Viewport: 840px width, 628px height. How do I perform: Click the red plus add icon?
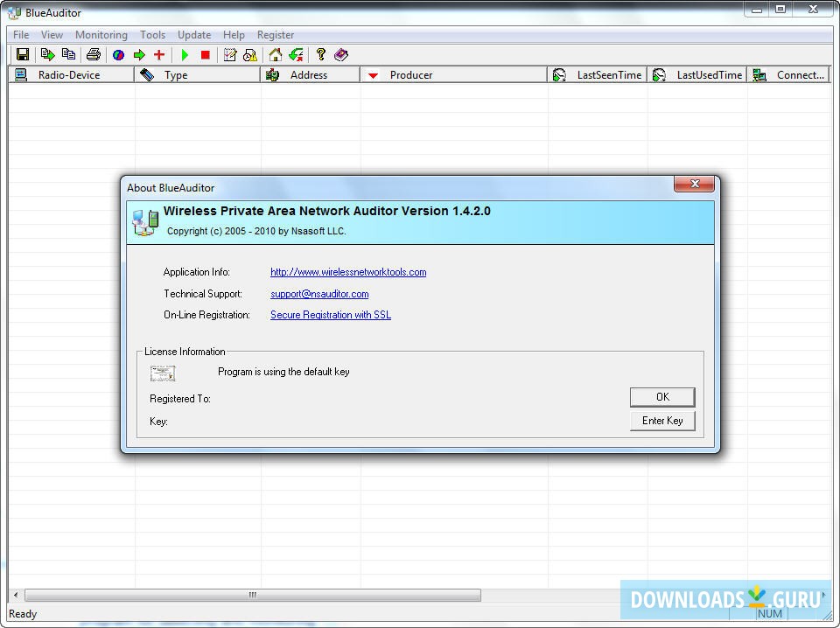tap(159, 54)
